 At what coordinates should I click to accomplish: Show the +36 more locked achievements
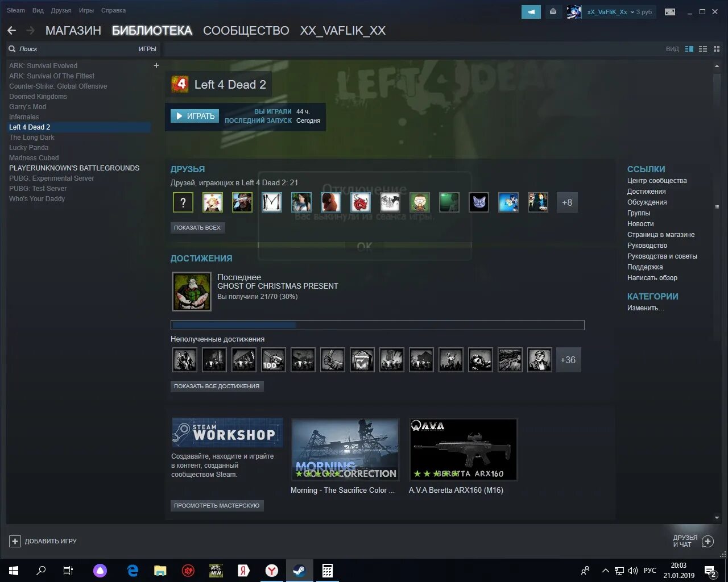click(x=568, y=360)
